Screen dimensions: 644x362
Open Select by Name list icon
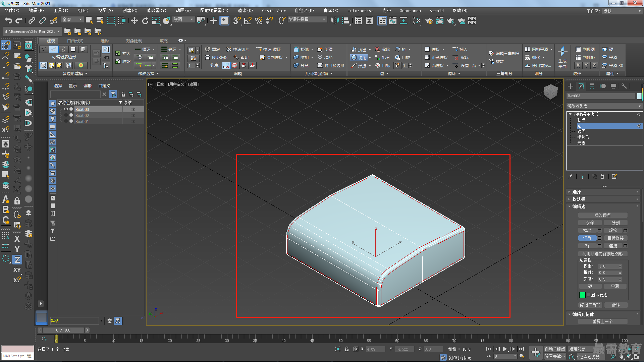coord(100,21)
